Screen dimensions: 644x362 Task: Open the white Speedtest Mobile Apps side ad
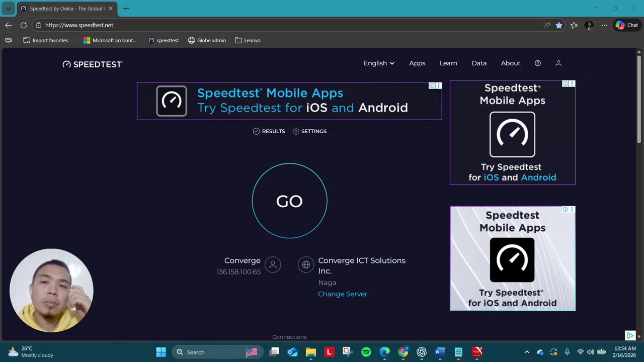coord(512,258)
